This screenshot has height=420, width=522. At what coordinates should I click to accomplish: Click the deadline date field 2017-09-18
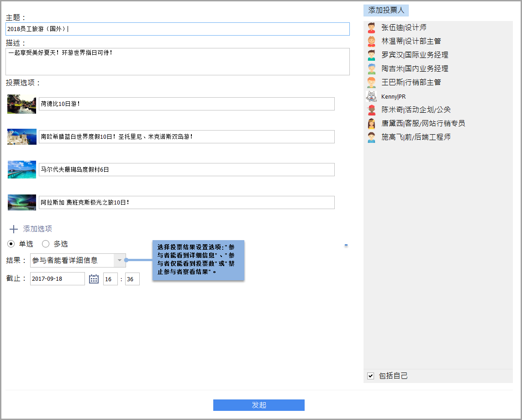(57, 279)
